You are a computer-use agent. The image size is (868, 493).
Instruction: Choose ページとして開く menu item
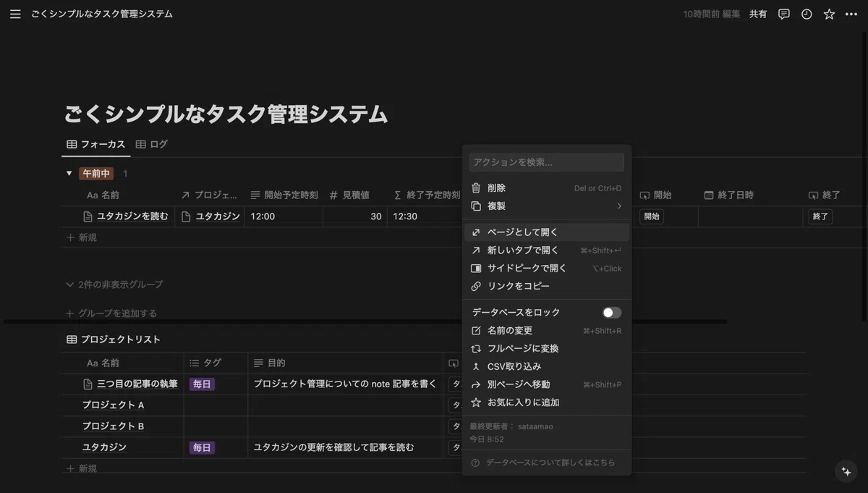coord(546,232)
